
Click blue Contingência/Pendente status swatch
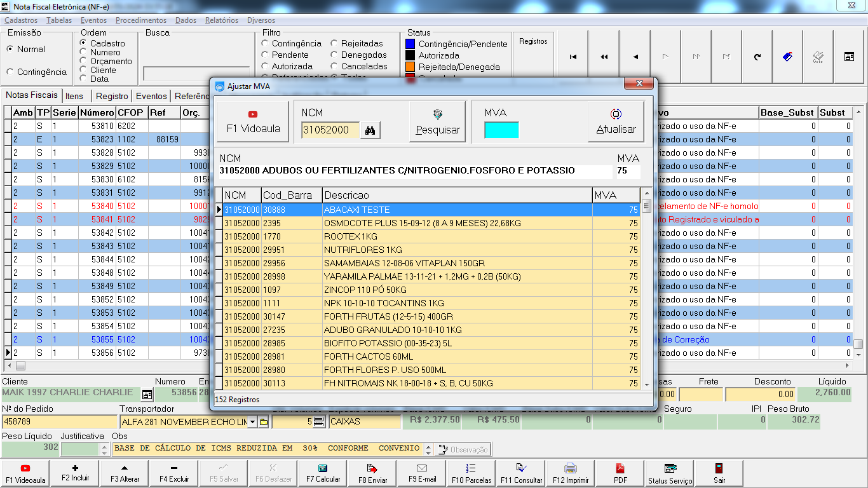pos(410,44)
